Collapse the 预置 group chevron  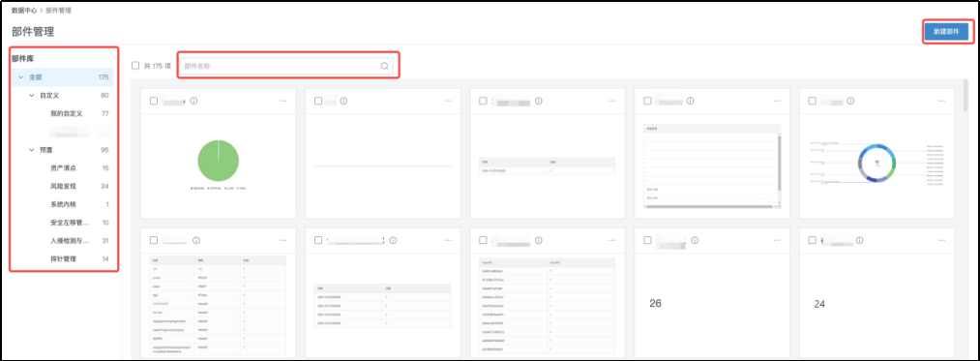click(x=32, y=150)
